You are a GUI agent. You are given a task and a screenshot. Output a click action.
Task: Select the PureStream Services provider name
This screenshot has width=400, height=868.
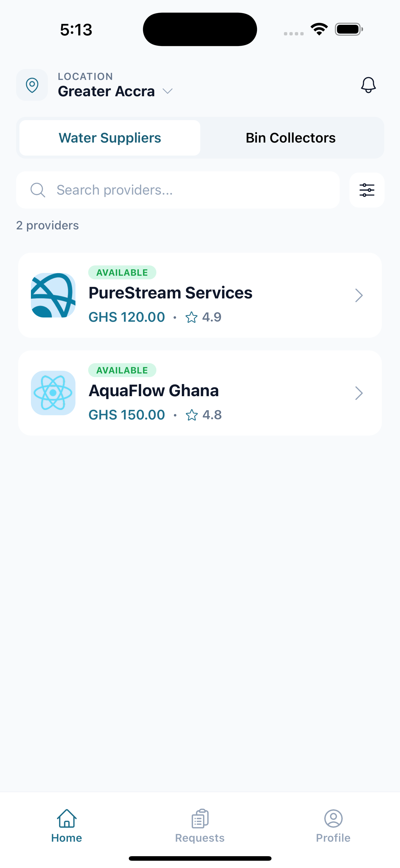point(170,293)
